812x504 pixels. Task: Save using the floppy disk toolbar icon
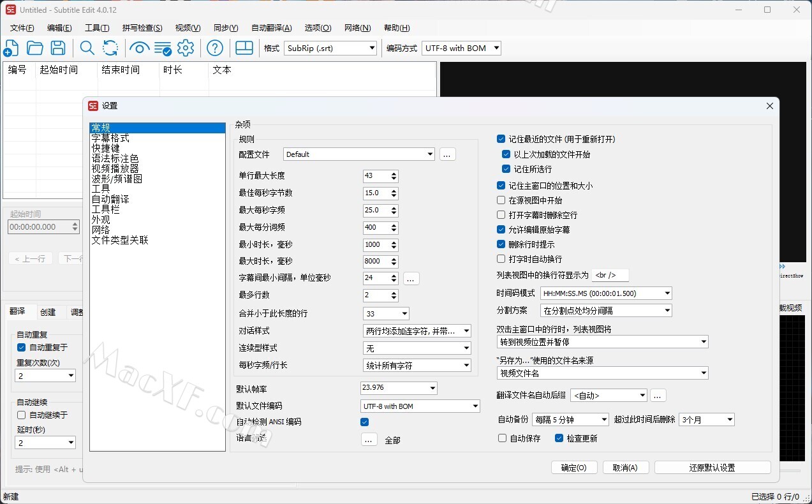coord(58,48)
